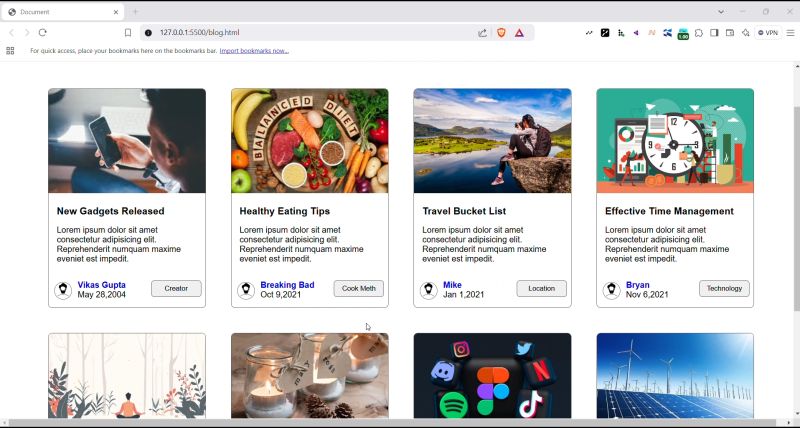800x428 pixels.
Task: Click the Import bookmarks now link
Action: (254, 50)
